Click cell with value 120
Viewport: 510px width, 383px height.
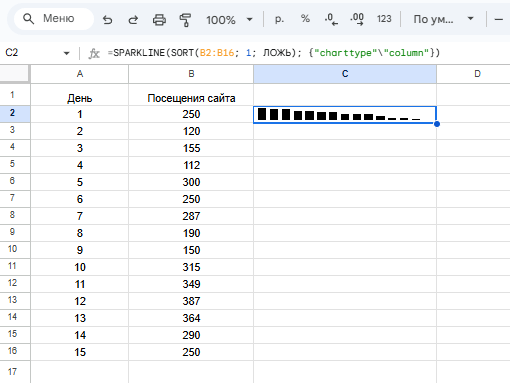(191, 131)
